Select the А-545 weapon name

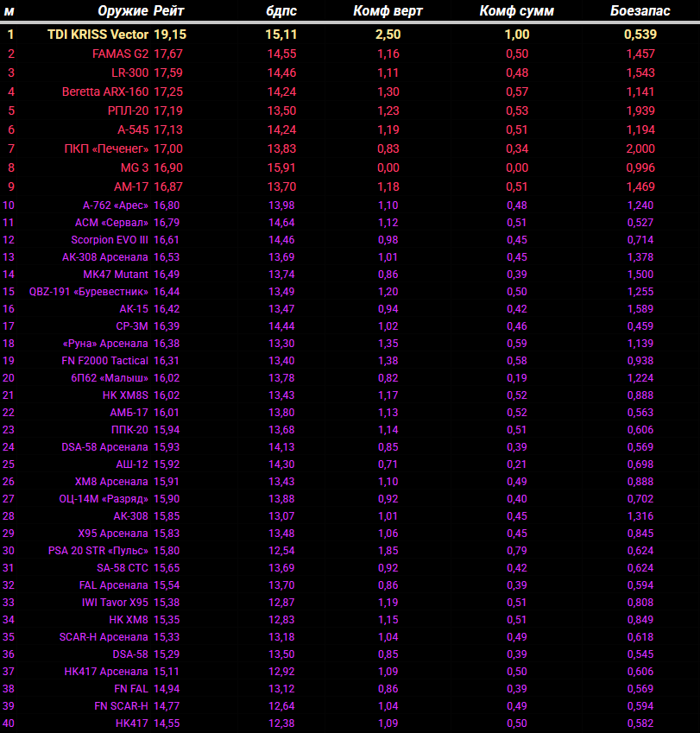(x=133, y=130)
